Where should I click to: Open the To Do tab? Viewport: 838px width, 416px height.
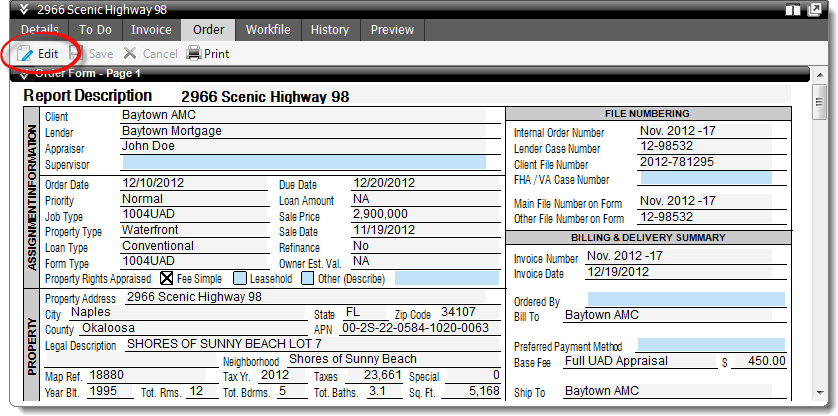[95, 30]
